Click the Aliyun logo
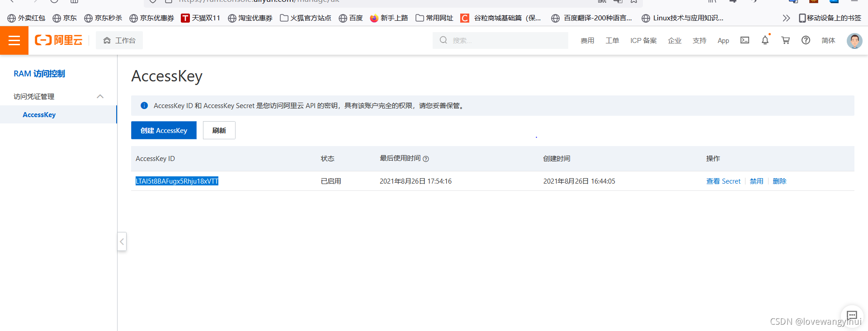 click(x=59, y=40)
